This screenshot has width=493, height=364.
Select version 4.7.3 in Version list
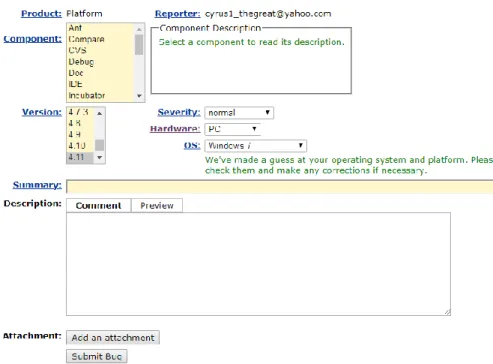[80, 112]
